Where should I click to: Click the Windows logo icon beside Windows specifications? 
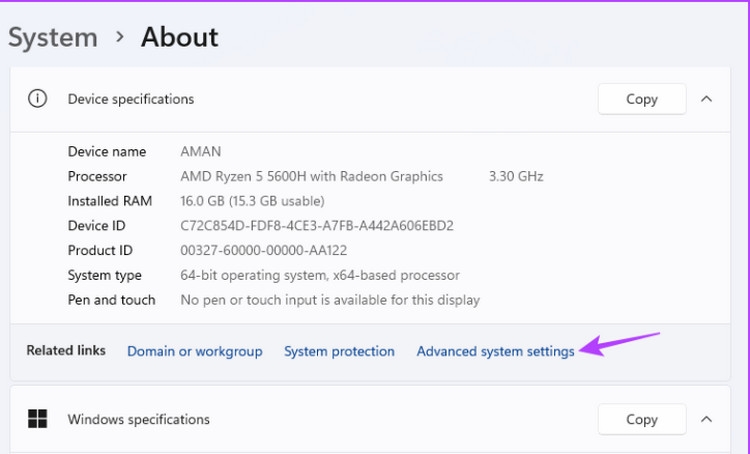(x=37, y=419)
